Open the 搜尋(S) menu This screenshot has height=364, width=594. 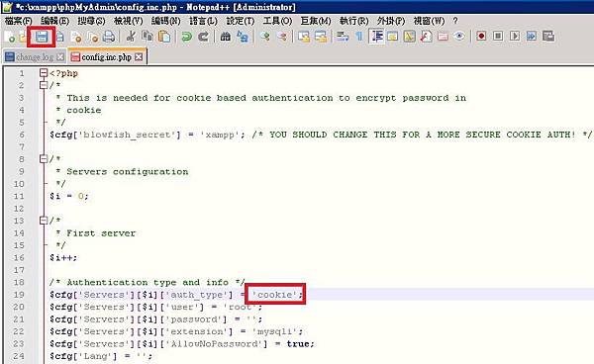91,21
